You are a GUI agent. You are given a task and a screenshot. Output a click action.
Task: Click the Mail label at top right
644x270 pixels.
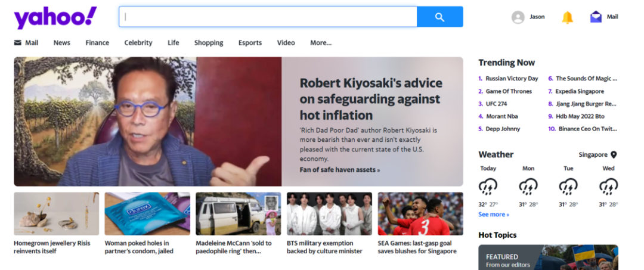pos(612,17)
